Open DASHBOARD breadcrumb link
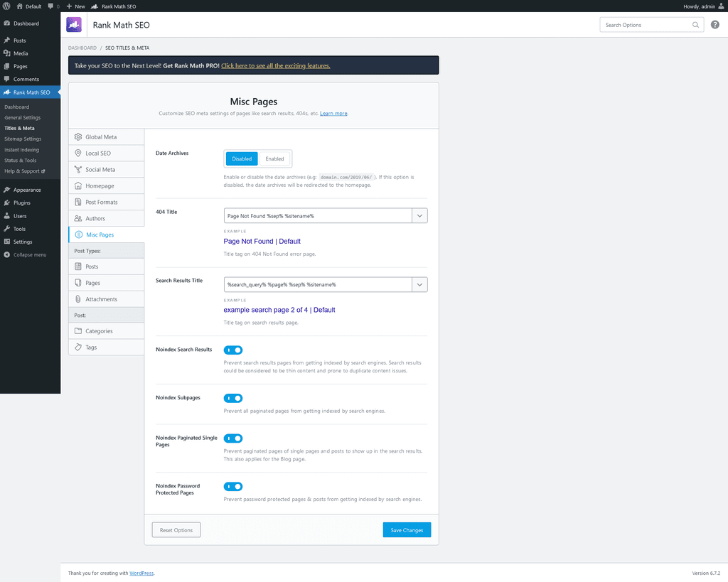Screen dimensions: 728x582 click(82, 48)
